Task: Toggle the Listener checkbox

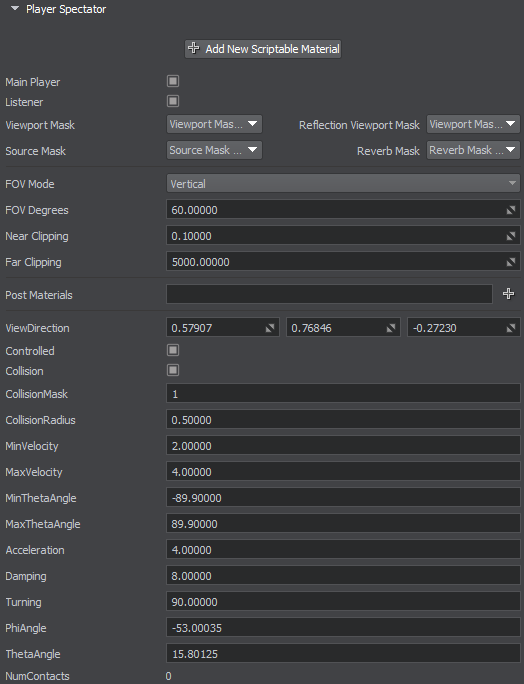Action: (x=173, y=101)
